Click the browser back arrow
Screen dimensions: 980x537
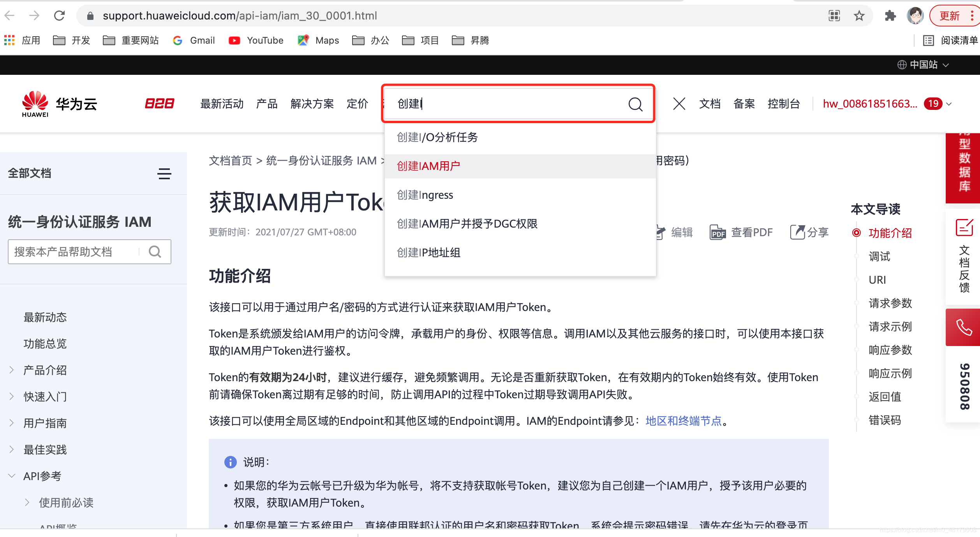click(x=9, y=16)
